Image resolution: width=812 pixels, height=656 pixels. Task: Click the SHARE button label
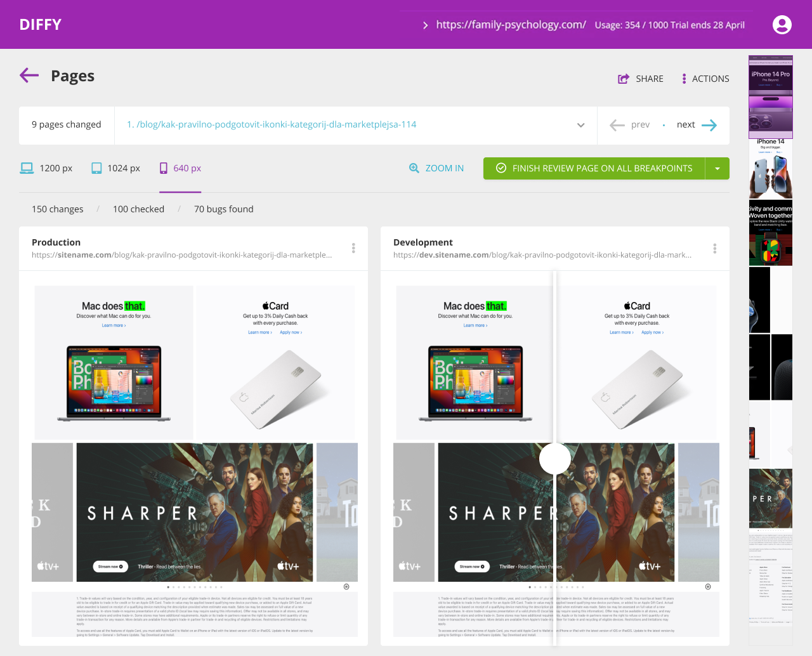(650, 79)
